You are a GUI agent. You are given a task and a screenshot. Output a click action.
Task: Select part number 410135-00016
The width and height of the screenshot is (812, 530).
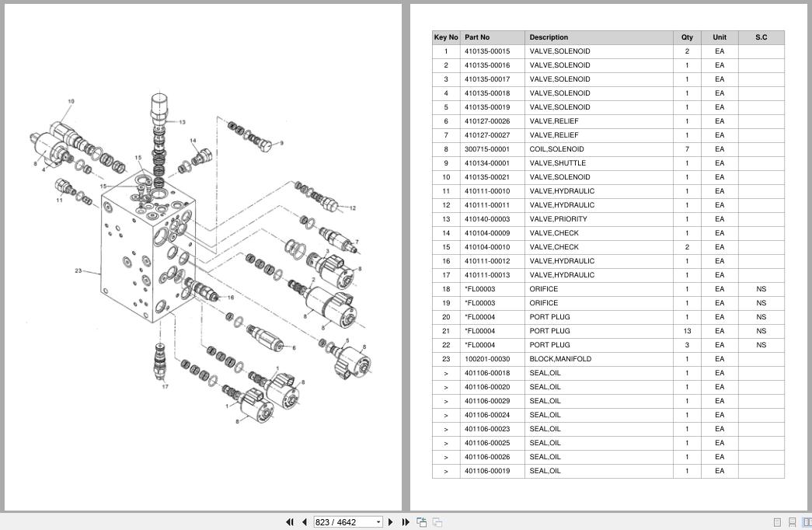pos(486,65)
